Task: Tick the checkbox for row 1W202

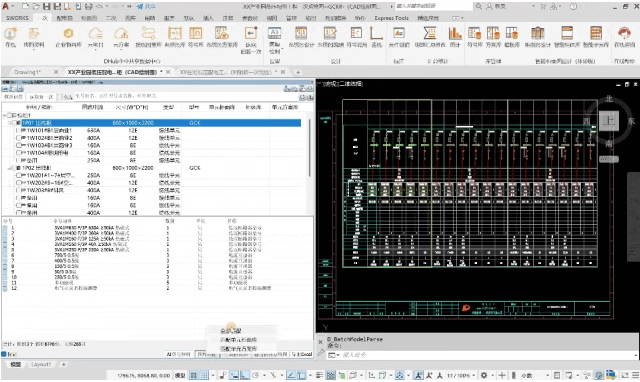Action: click(x=18, y=183)
